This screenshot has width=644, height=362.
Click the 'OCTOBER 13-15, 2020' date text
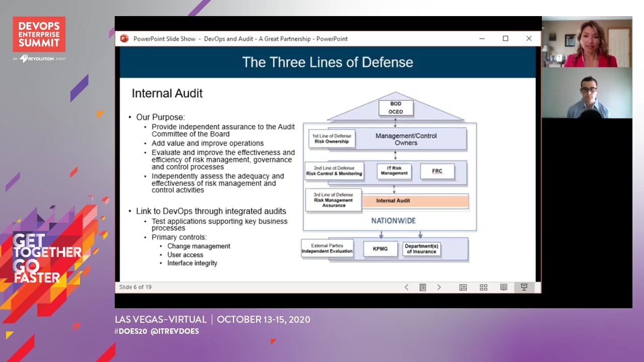[x=264, y=320]
